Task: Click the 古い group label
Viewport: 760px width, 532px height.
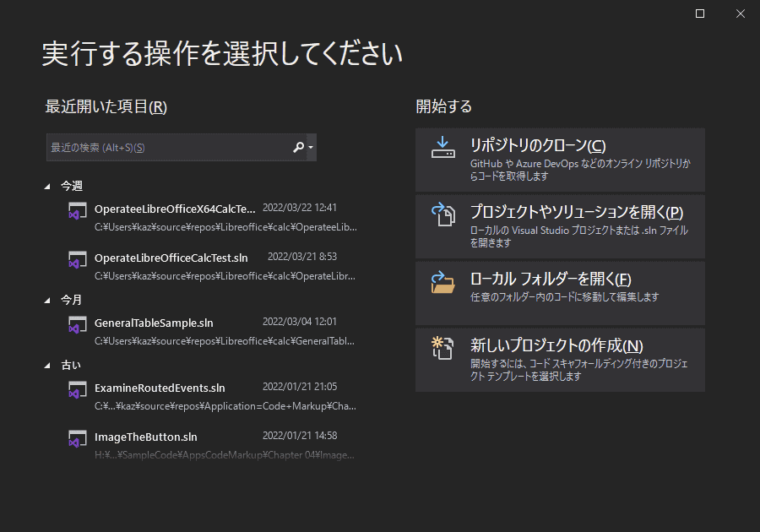Action: [71, 365]
